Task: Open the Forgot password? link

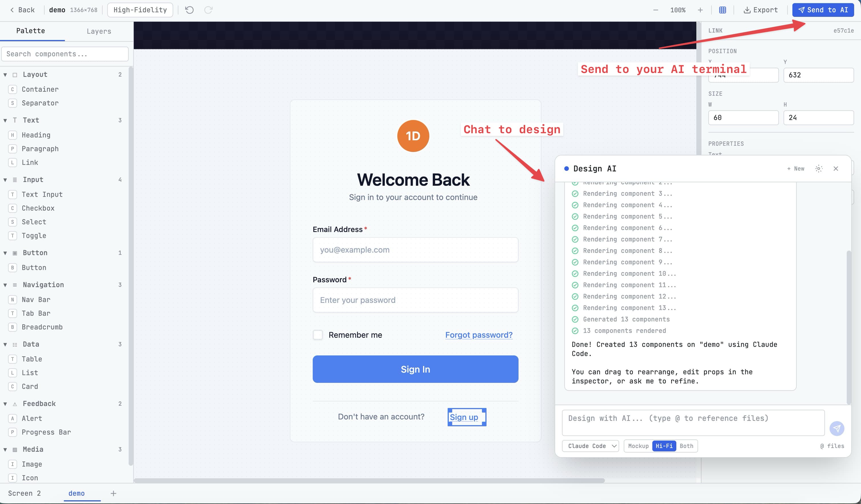Action: point(479,335)
